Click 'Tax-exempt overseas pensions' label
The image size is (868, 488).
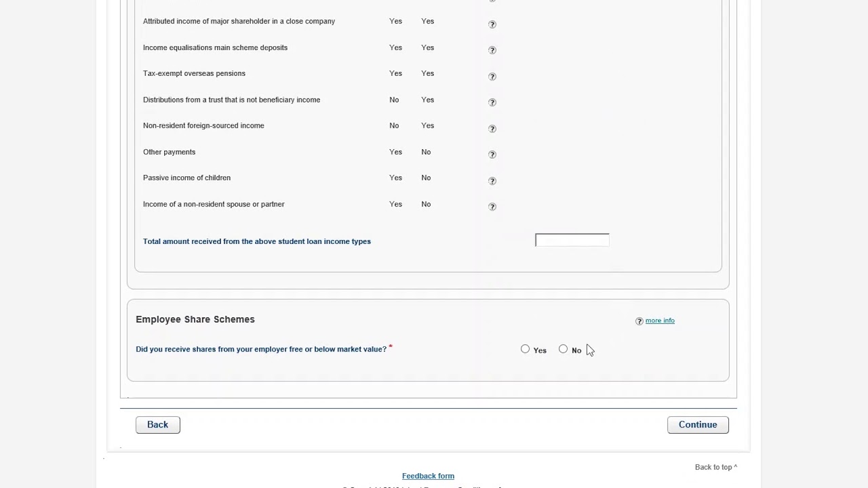(194, 73)
